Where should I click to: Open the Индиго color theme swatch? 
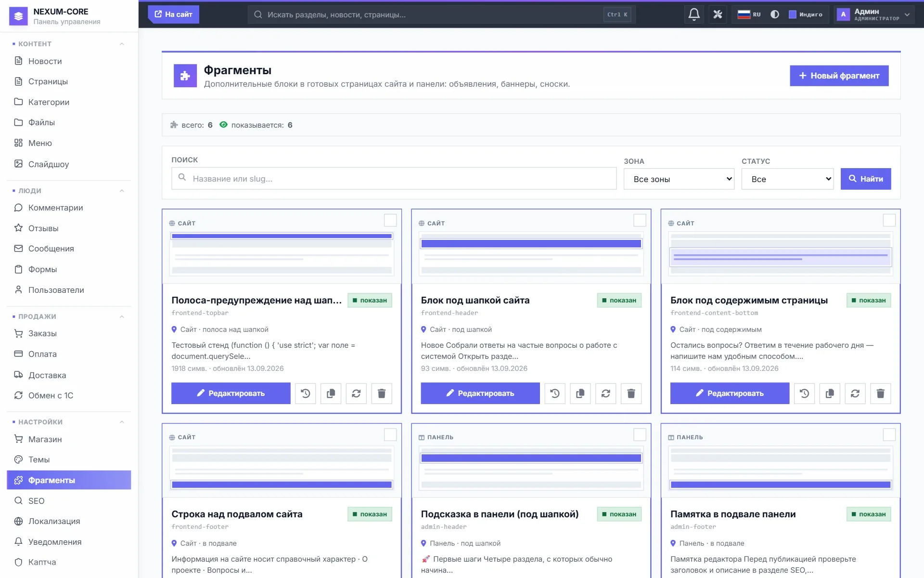(806, 14)
